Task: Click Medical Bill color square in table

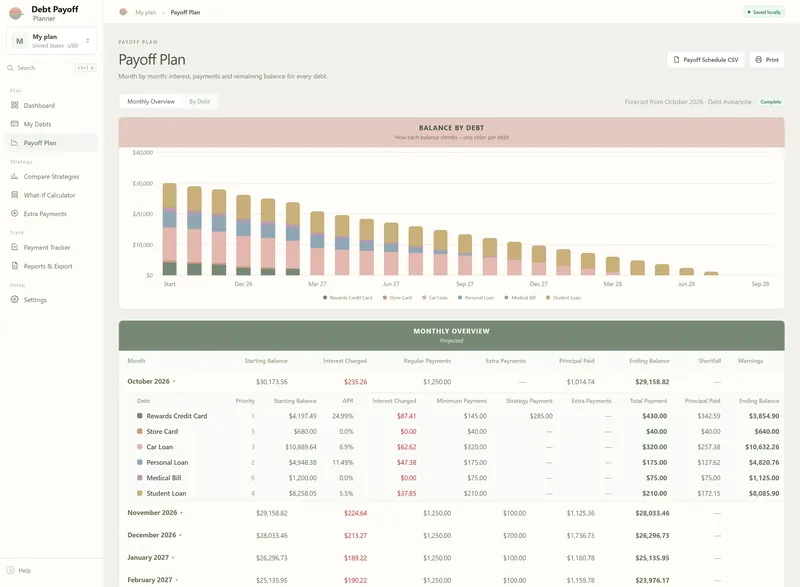Action: (x=139, y=478)
